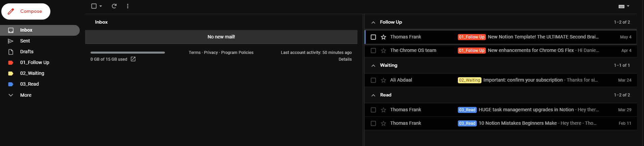Click the Feb 11 date

pos(625,123)
